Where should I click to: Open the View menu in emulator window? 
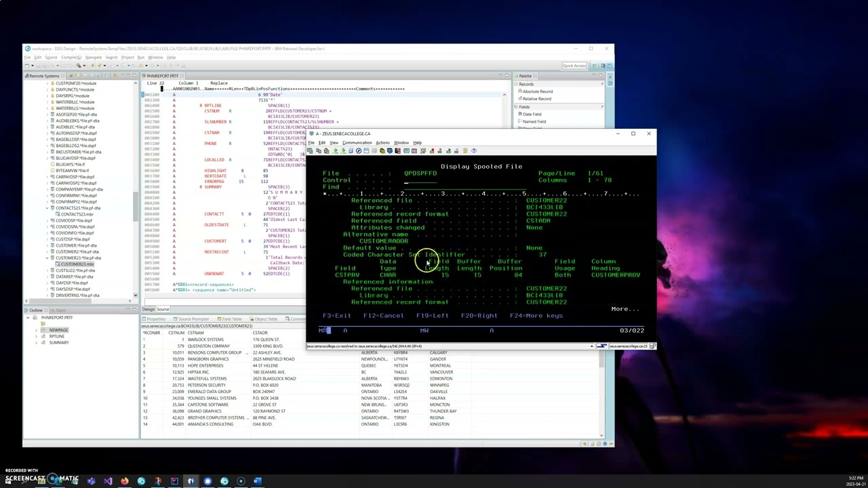(334, 142)
